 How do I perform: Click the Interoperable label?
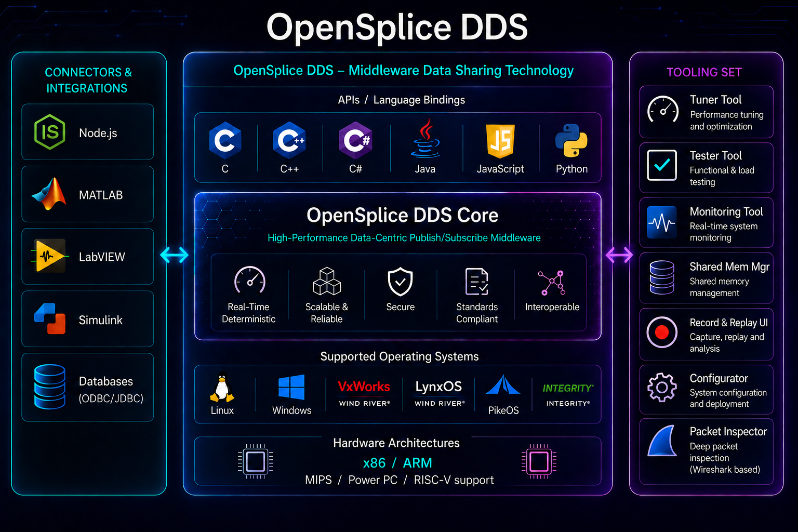pyautogui.click(x=552, y=307)
